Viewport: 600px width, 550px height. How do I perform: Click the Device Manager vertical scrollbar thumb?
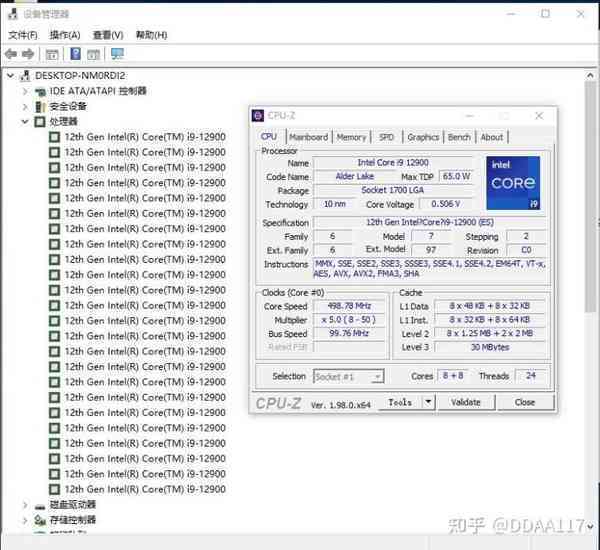coord(590,197)
